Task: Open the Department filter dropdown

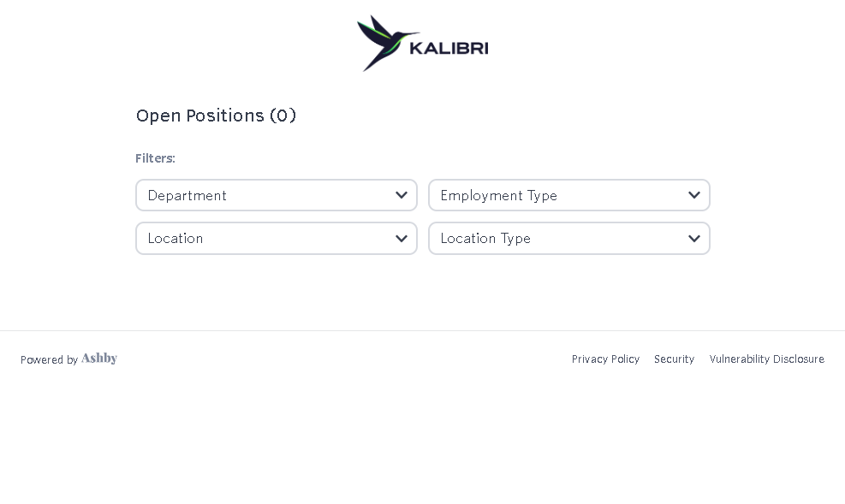Action: 276,195
